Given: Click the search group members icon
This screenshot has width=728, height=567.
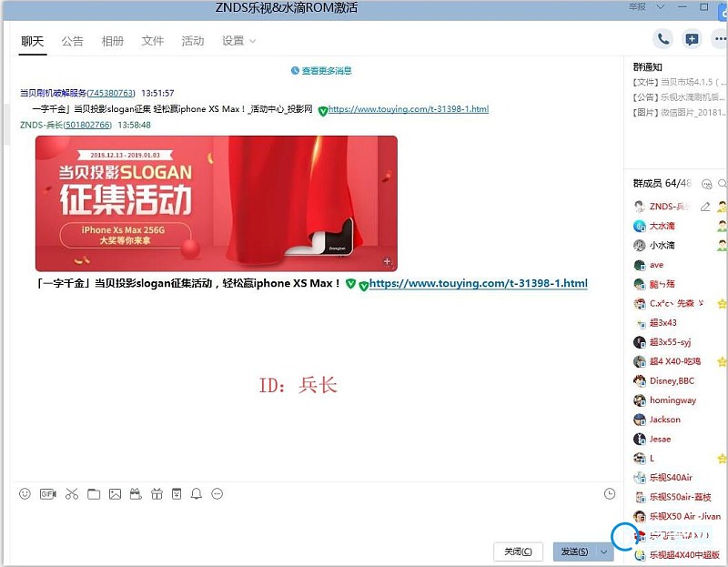Looking at the screenshot, I should 723,184.
